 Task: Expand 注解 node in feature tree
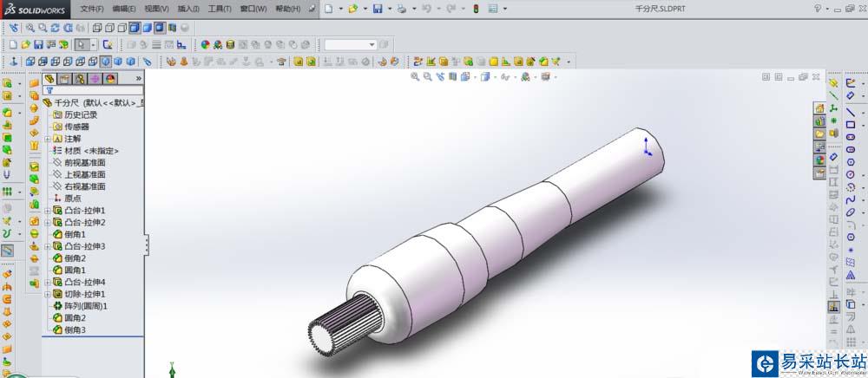(48, 139)
